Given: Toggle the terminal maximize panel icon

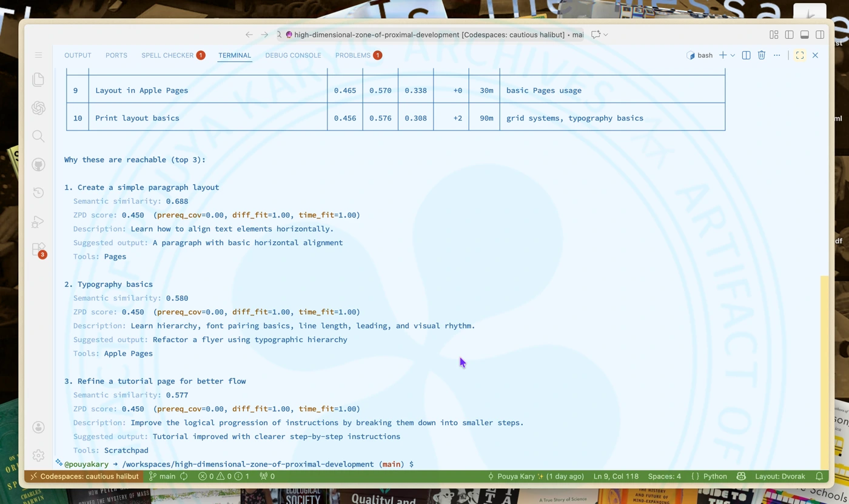Looking at the screenshot, I should (x=800, y=55).
